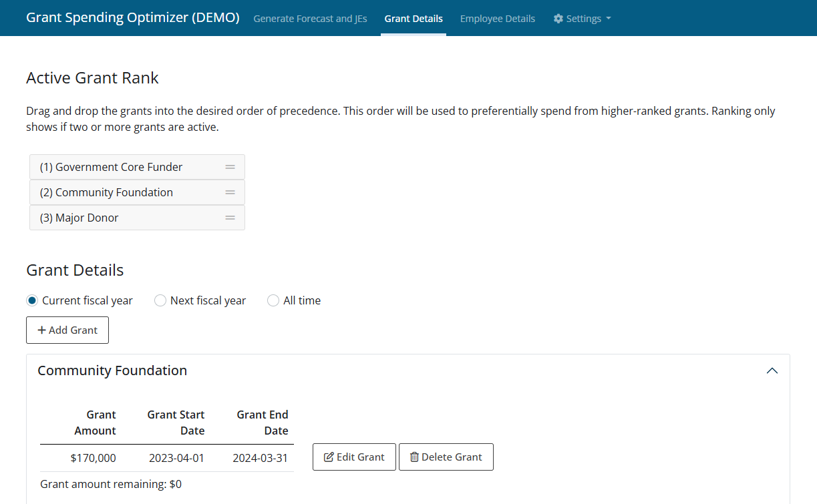Select the Grant Spending Optimizer (DEMO) home link
The image size is (817, 504).
pos(132,17)
